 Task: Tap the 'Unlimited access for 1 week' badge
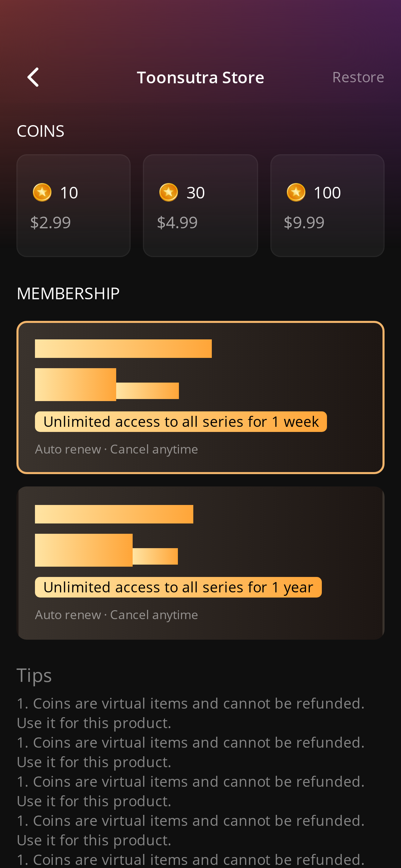(x=181, y=422)
